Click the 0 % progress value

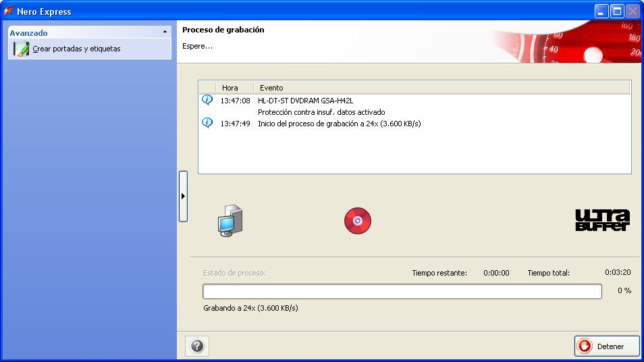point(624,290)
